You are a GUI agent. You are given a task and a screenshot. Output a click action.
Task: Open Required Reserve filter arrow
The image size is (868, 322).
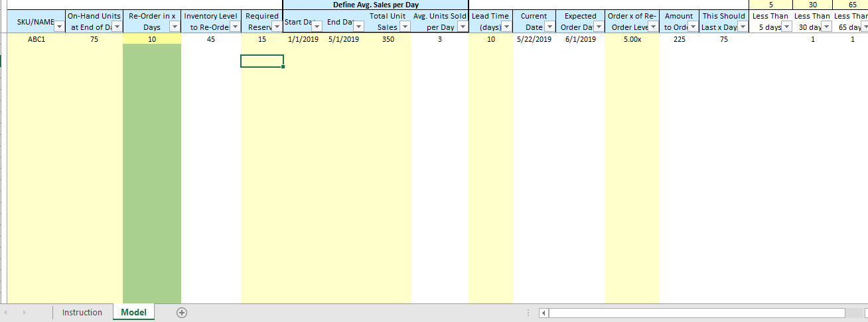(276, 27)
